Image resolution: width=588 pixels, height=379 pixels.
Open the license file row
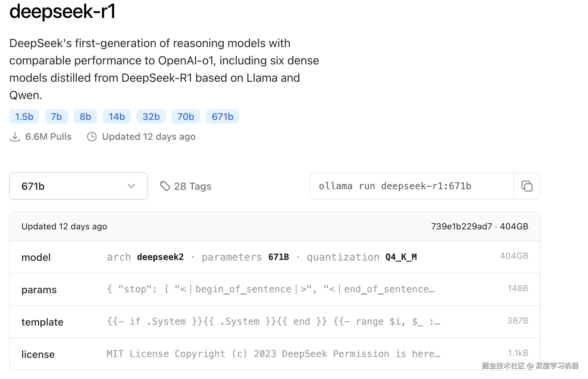click(274, 354)
